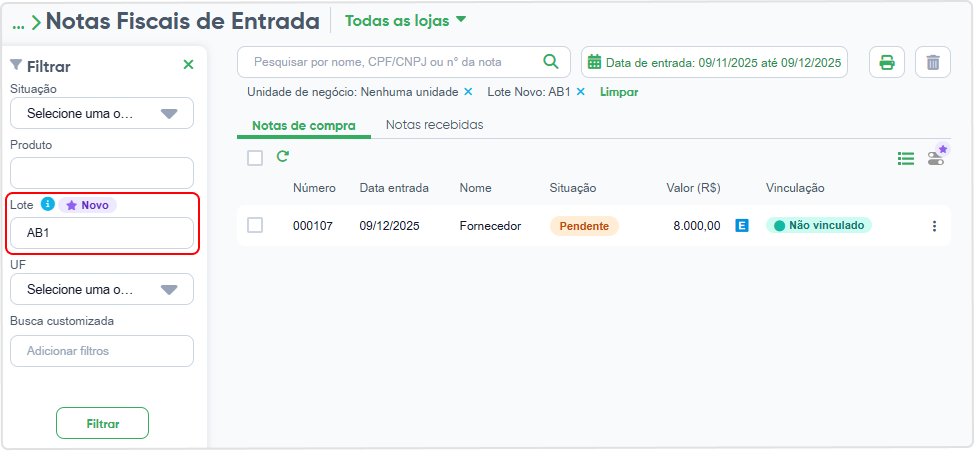The image size is (974, 451).
Task: Click the Pesquisar por nome search field
Action: pos(404,62)
